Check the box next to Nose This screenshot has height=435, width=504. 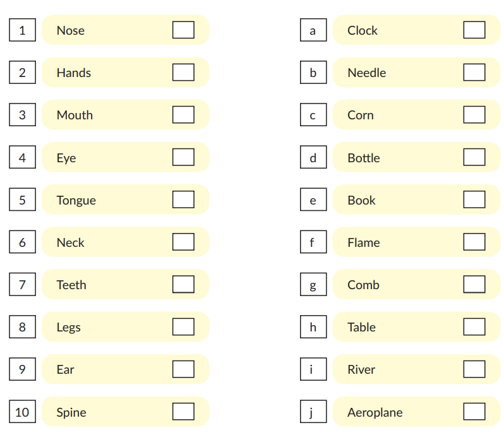tap(183, 30)
